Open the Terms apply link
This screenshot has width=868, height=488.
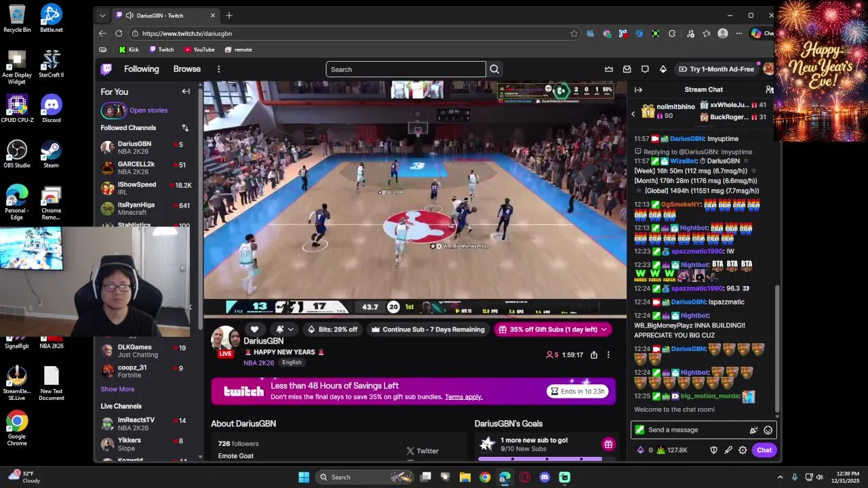click(464, 397)
